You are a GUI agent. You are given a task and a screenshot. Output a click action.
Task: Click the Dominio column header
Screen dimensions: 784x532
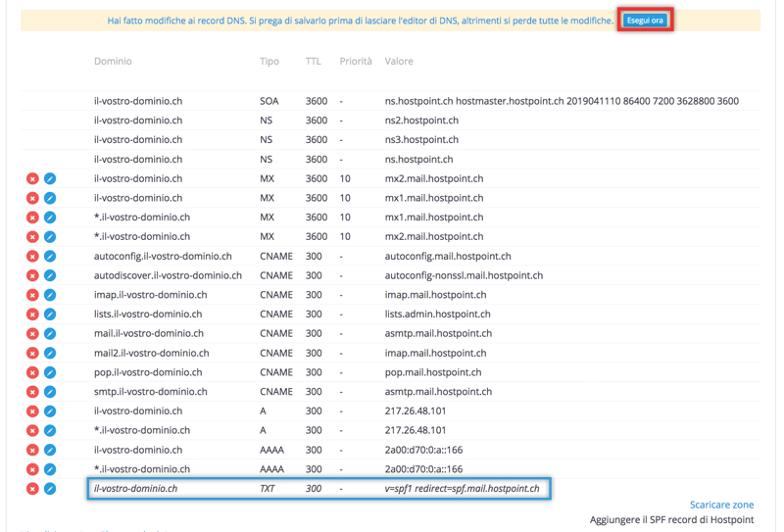pyautogui.click(x=113, y=61)
